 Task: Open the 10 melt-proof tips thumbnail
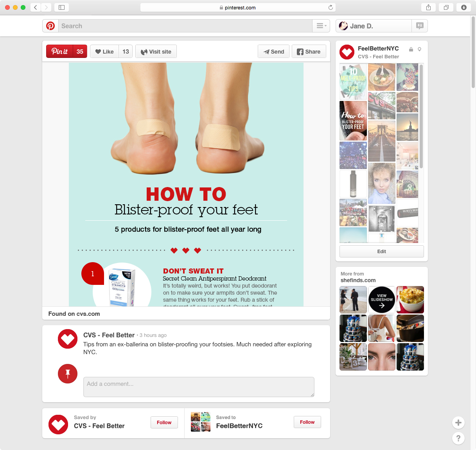353,82
